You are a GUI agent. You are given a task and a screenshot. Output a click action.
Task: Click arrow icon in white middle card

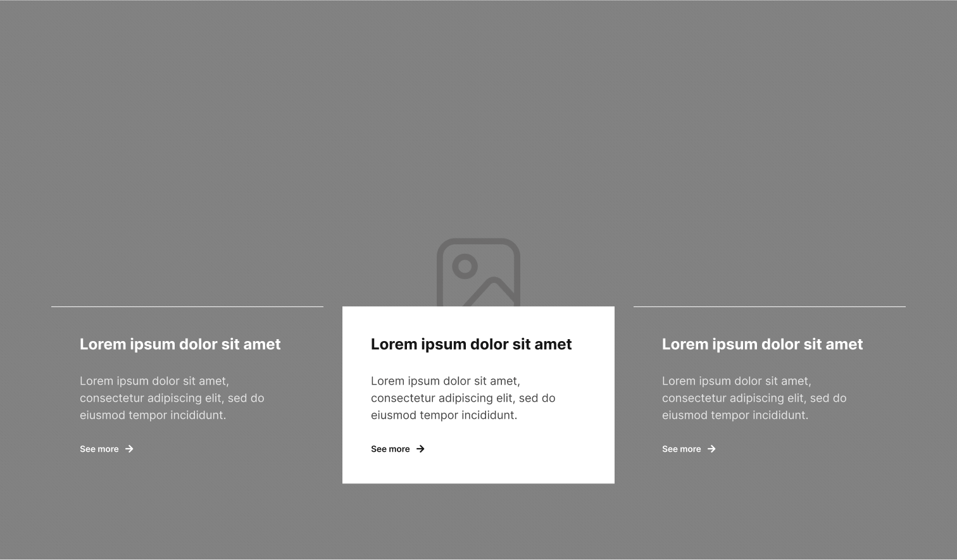pyautogui.click(x=420, y=449)
